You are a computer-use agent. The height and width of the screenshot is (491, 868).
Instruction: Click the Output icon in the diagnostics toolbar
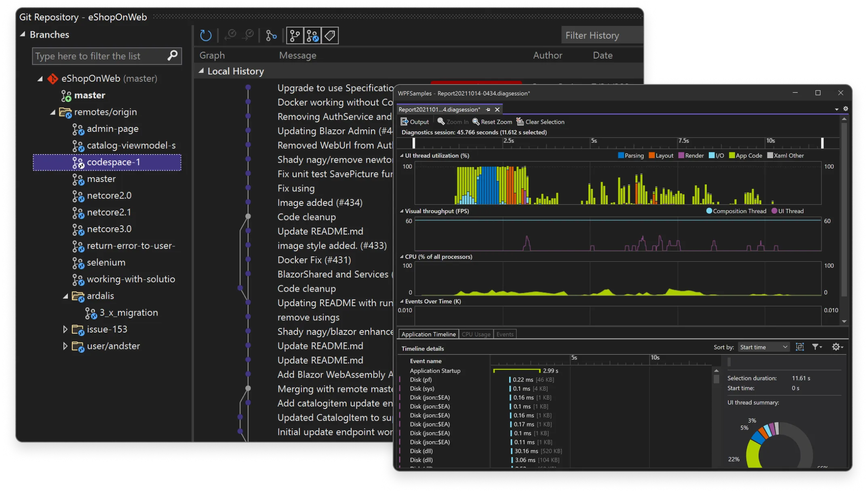(x=404, y=122)
